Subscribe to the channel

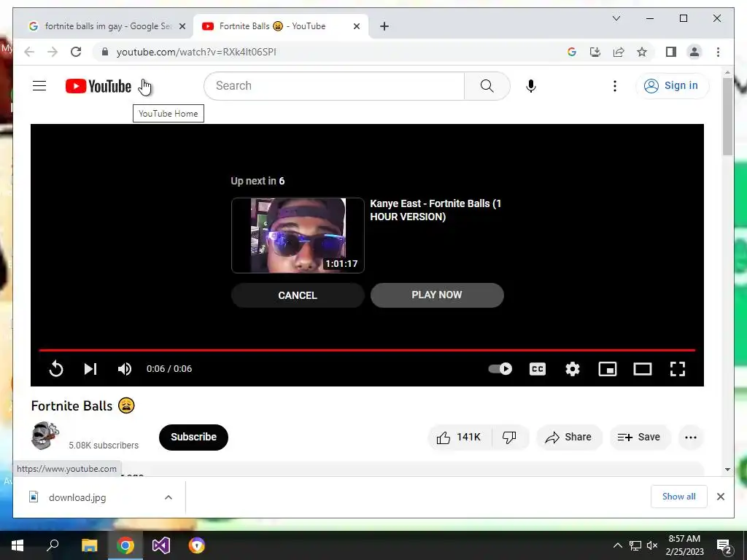pos(193,437)
